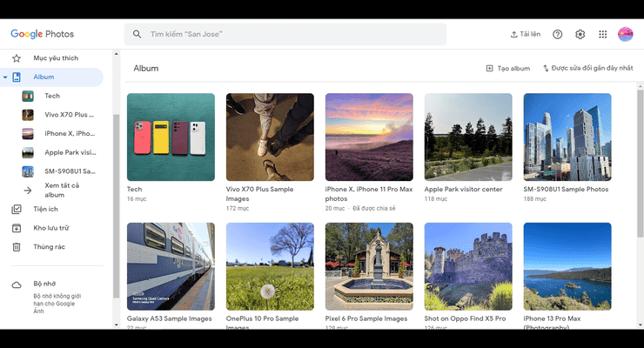Image resolution: width=644 pixels, height=348 pixels.
Task: Open Galaxy A53 Sample Images thumbnail
Action: click(171, 266)
